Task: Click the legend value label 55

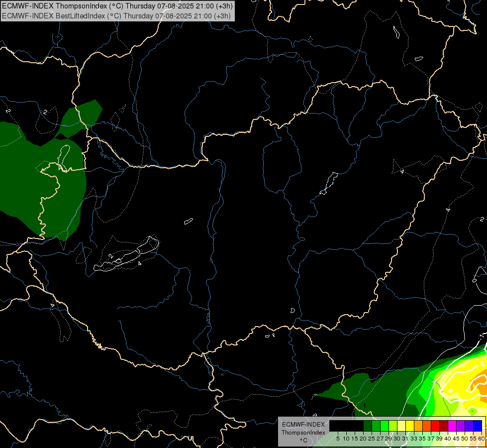Action: click(473, 439)
